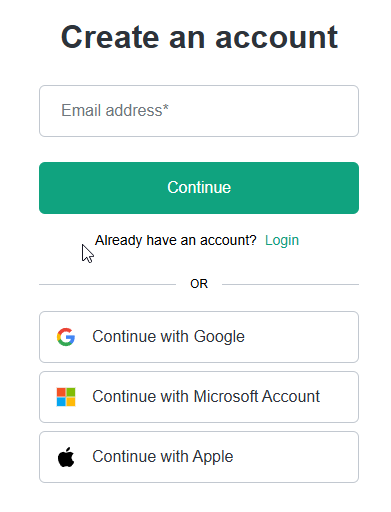Click the Google G logo icon

coord(66,337)
